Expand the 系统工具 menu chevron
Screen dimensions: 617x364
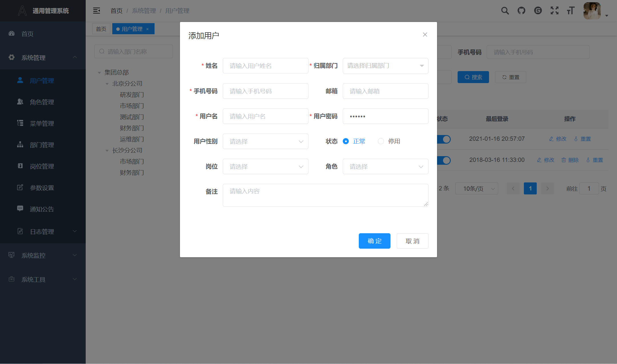tap(75, 279)
